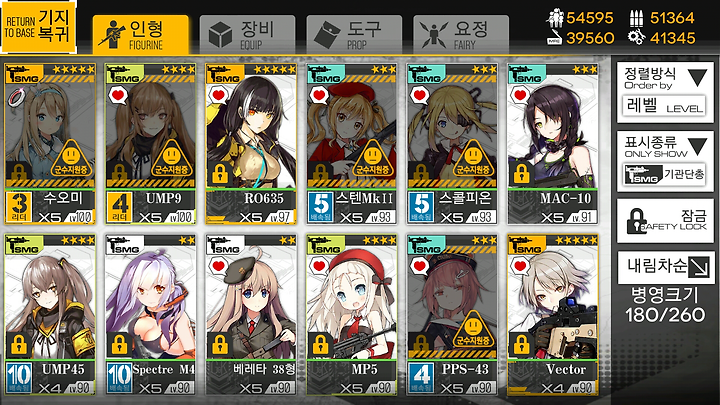Image resolution: width=720 pixels, height=405 pixels.
Task: Click the lock icon on UMP45 card
Action: click(18, 344)
